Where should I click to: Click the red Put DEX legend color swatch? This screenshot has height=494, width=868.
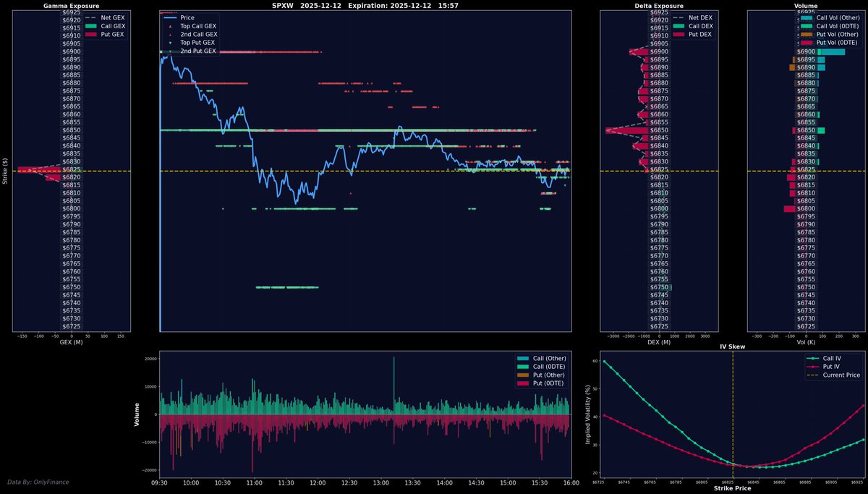tap(680, 34)
